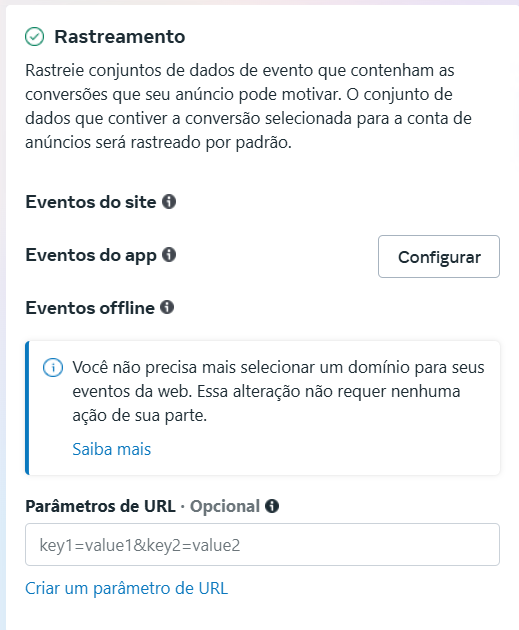519x630 pixels.
Task: Open Criar um parâmetro de URL link
Action: tap(127, 588)
